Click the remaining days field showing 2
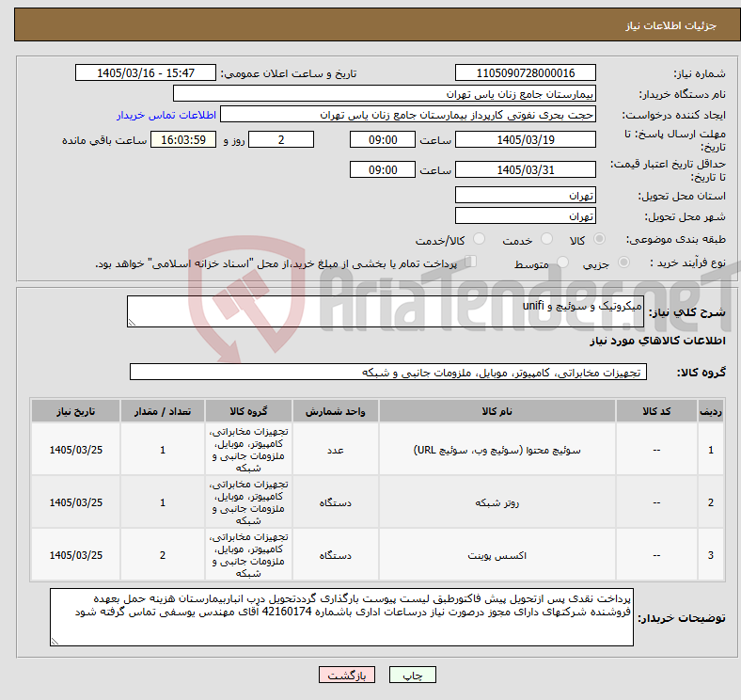 [x=281, y=139]
